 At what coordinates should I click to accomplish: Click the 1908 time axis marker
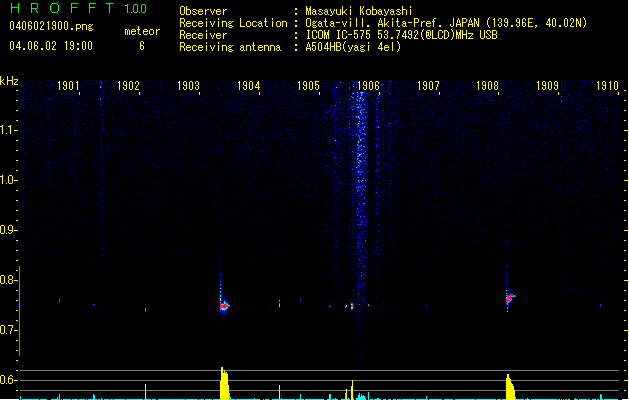coord(487,86)
